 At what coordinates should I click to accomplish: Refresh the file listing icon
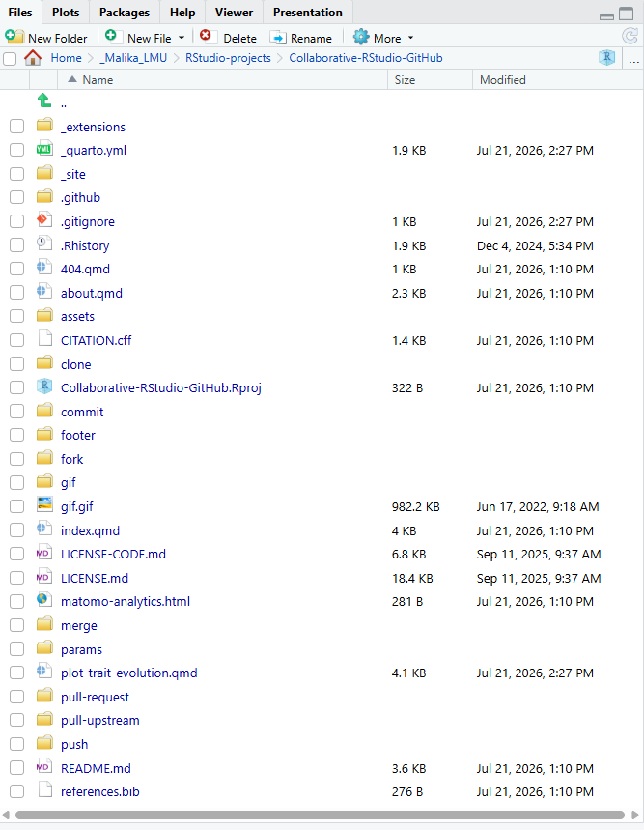click(630, 36)
